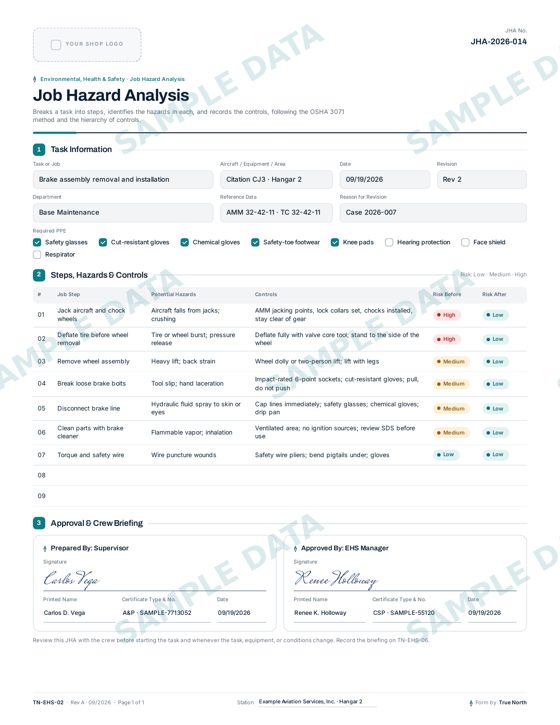Click 'Wire puncture wounds' hazard

click(184, 455)
